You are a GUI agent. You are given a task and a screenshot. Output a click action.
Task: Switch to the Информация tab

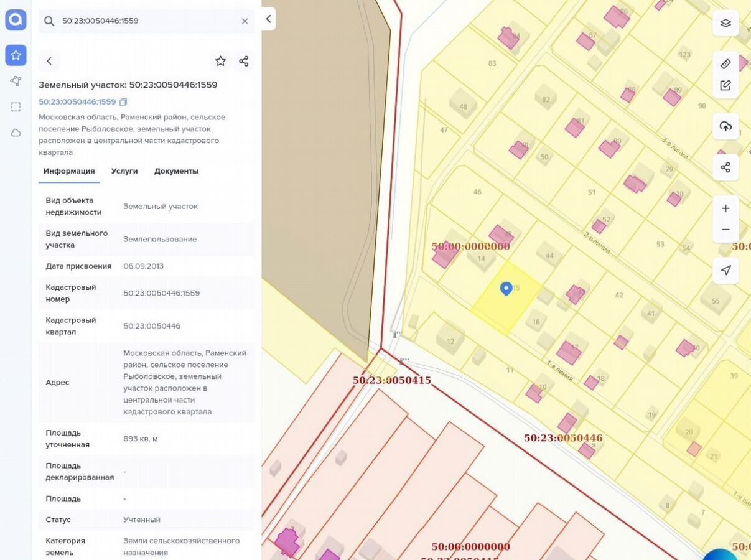[69, 171]
